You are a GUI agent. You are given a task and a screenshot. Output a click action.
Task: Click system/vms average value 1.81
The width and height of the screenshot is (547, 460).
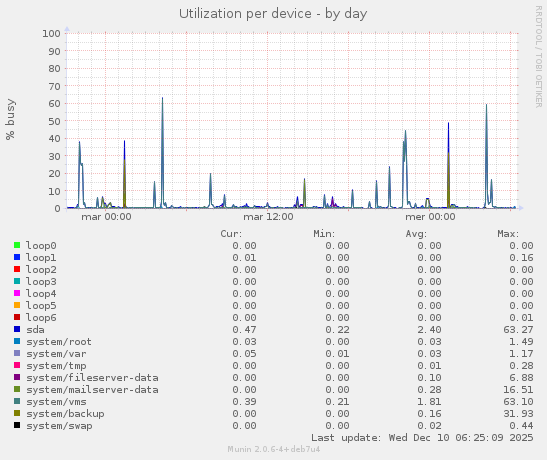tap(429, 402)
